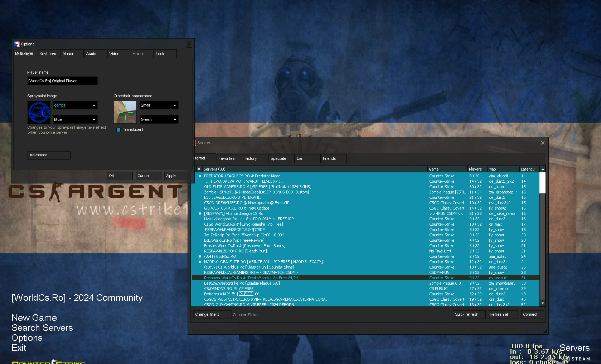The image size is (601, 364).
Task: Click shield icon on Atlantis.LeagueCS.Ro row
Action: 200,213
